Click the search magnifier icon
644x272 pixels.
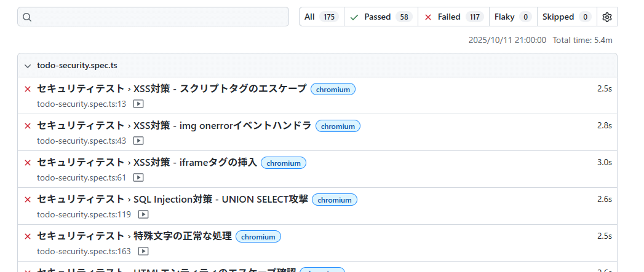[27, 17]
